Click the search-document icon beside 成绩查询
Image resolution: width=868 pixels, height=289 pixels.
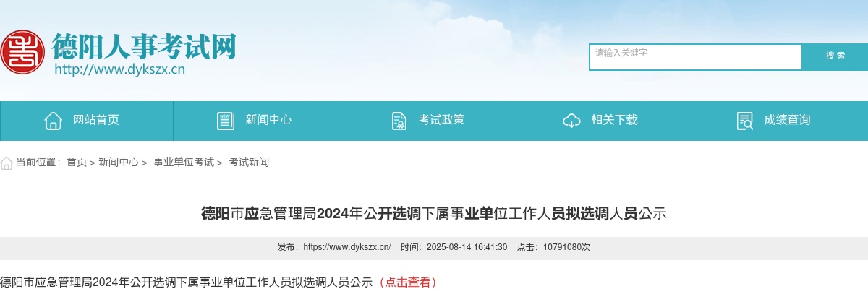coord(744,121)
